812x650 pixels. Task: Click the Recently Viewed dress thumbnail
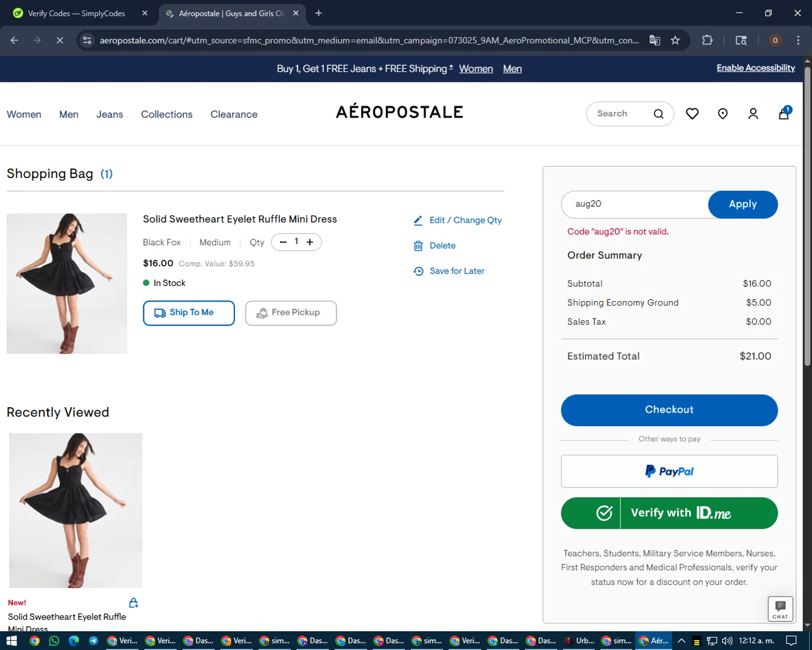tap(75, 510)
